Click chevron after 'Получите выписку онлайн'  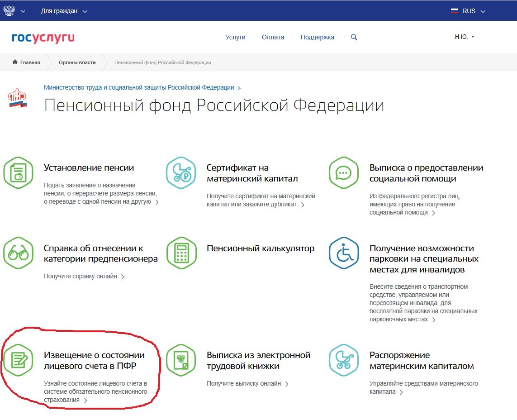point(286,384)
